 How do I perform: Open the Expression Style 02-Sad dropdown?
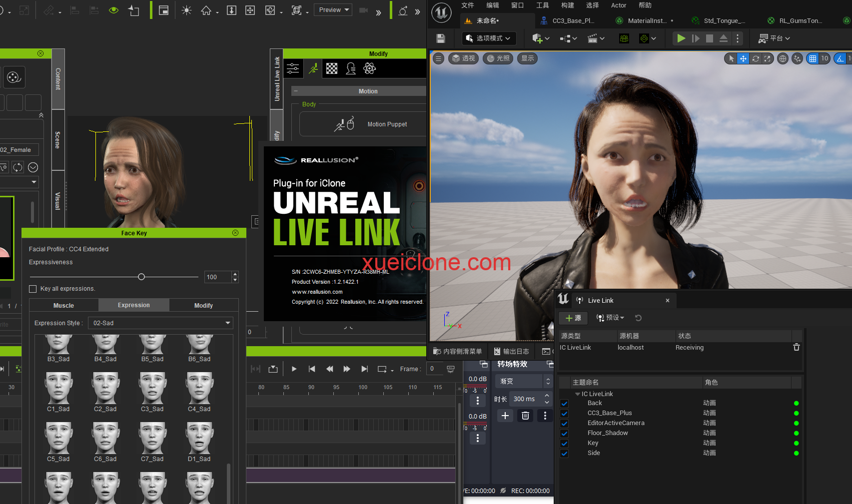click(160, 323)
